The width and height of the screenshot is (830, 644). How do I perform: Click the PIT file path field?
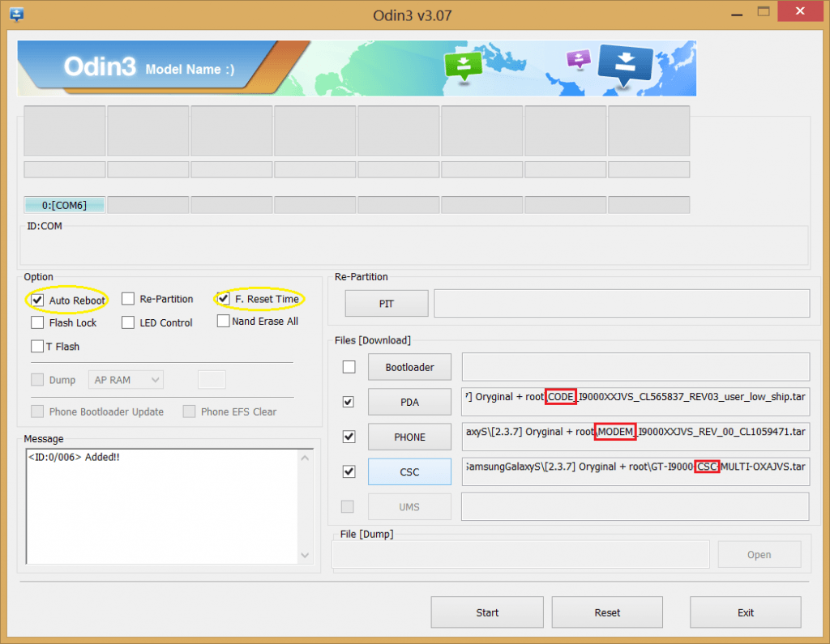[x=622, y=303]
